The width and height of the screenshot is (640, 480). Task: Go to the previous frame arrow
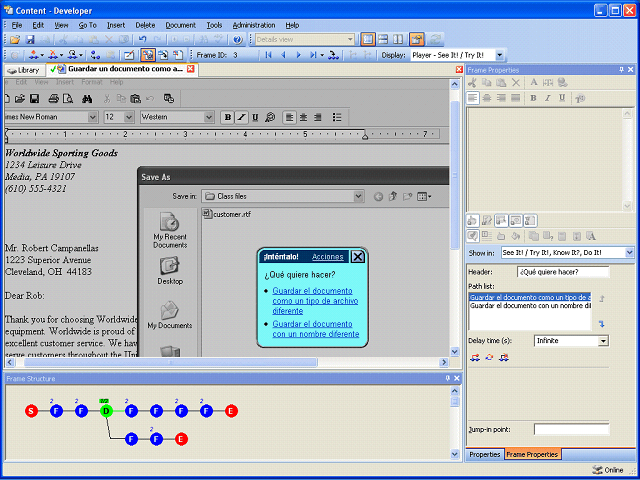[x=283, y=55]
